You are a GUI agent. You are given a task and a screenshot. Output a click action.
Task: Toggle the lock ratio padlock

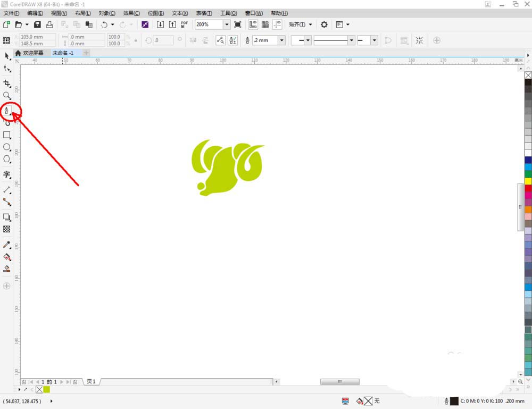[x=136, y=40]
